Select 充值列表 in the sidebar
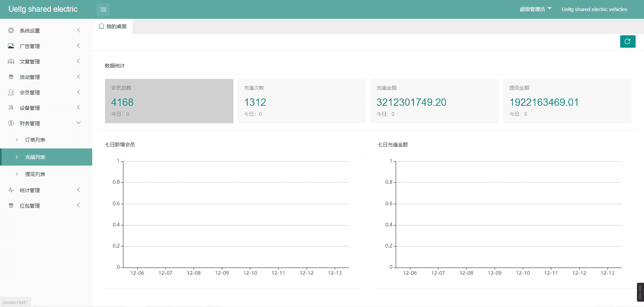This screenshot has width=644, height=307. 35,157
